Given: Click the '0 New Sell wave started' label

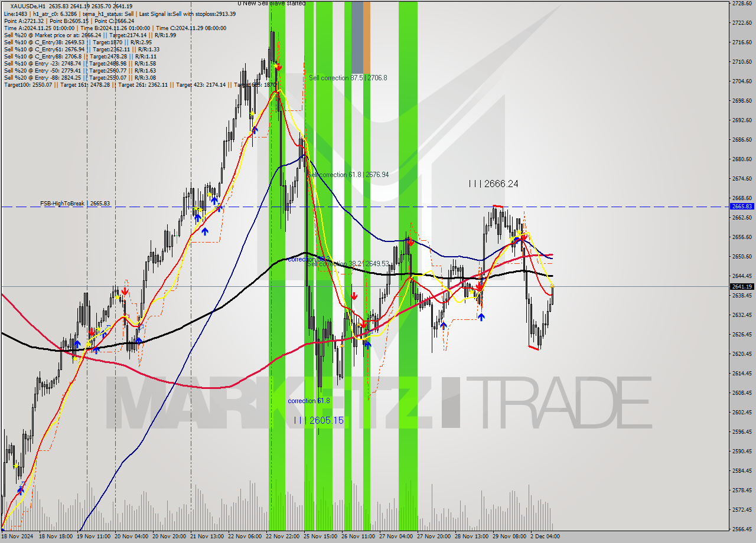Looking at the screenshot, I should pyautogui.click(x=272, y=3).
